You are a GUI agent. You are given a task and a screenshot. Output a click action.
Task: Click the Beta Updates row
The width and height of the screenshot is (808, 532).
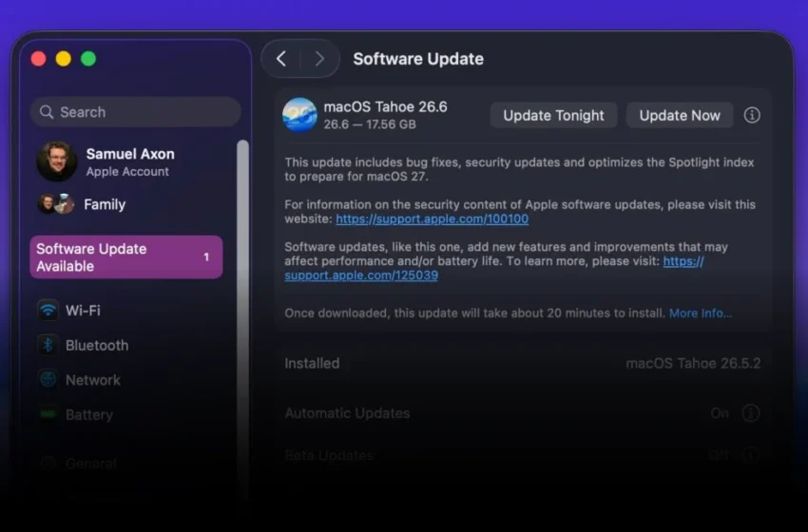(523, 455)
